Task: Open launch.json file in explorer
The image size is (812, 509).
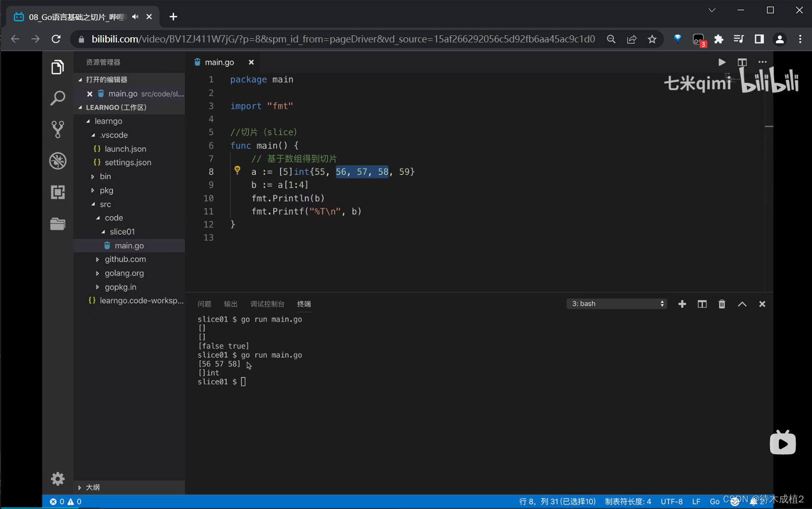Action: point(126,149)
